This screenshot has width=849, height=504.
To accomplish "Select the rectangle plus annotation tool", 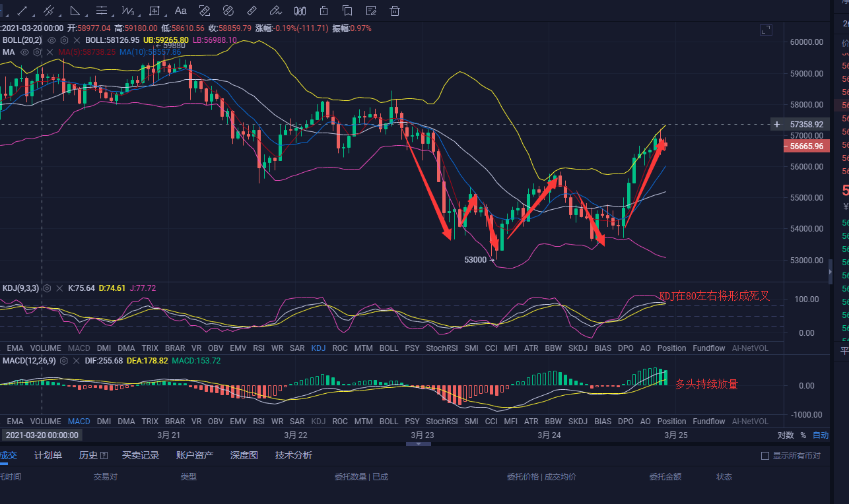I will click(x=154, y=11).
